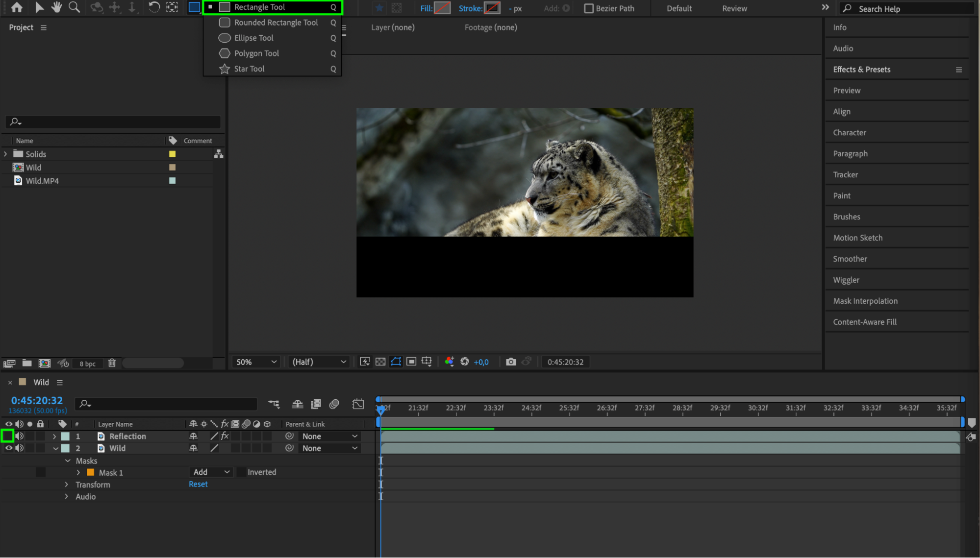Toggle Inverted checkbox for Mask 1
980x558 pixels.
[x=242, y=472]
